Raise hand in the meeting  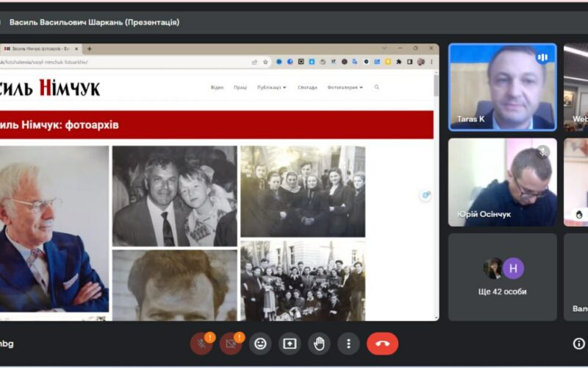pyautogui.click(x=319, y=344)
